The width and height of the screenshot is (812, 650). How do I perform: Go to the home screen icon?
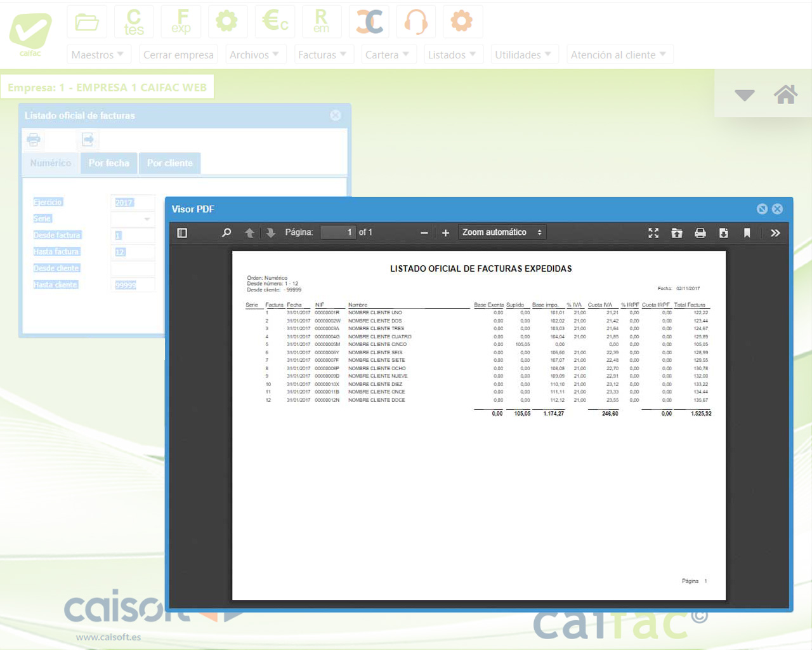(x=785, y=95)
